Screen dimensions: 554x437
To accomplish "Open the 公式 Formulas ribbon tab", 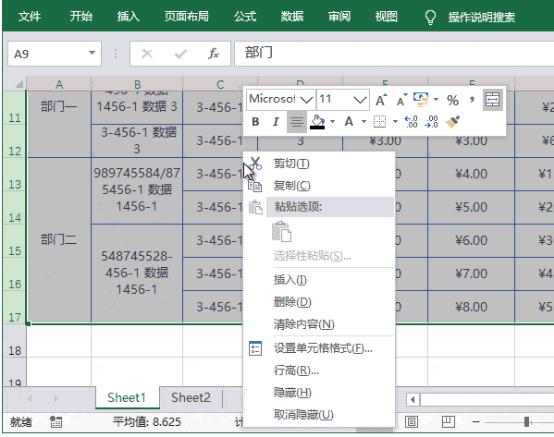I will [x=245, y=16].
